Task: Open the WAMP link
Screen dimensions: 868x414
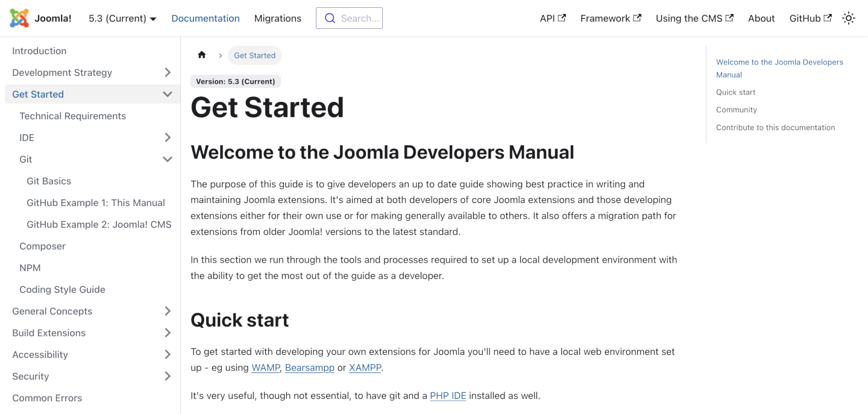Action: [x=266, y=368]
